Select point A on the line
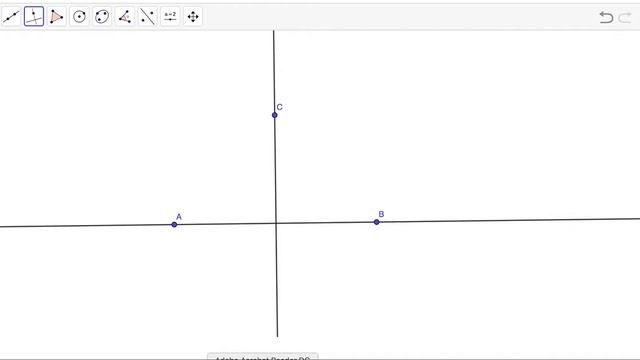 pos(174,224)
